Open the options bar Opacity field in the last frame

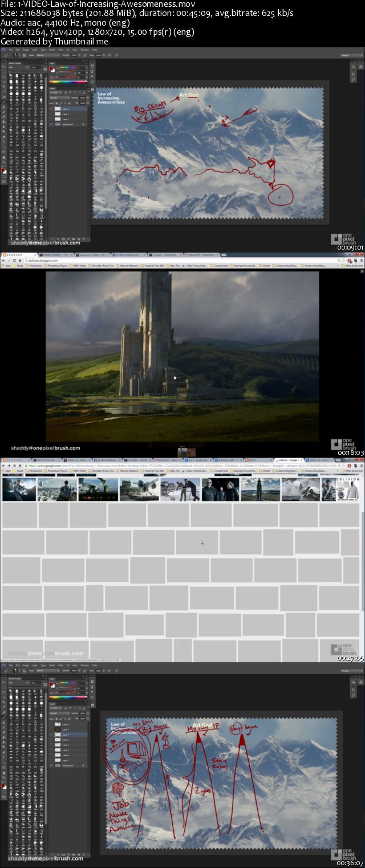point(74,671)
